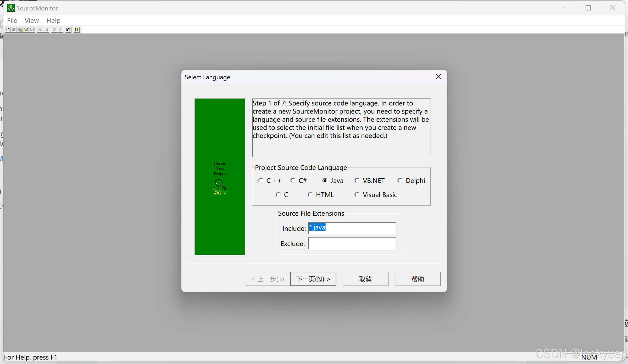This screenshot has height=364, width=628.
Task: Click the 取消 cancel button
Action: point(365,279)
